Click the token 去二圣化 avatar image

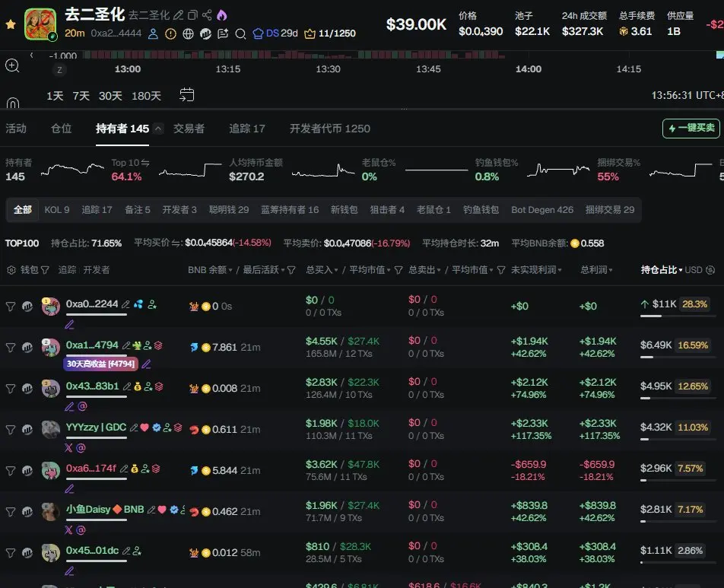[x=40, y=24]
